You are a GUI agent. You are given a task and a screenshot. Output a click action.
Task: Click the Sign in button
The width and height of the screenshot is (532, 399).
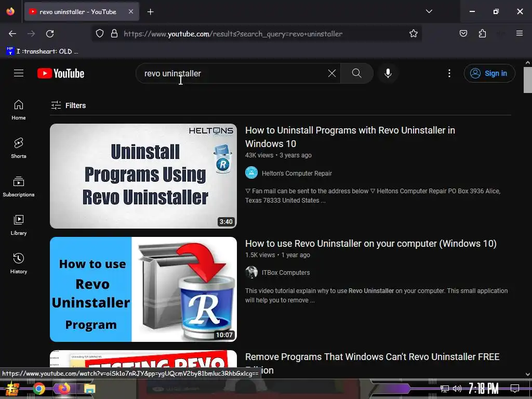(489, 73)
